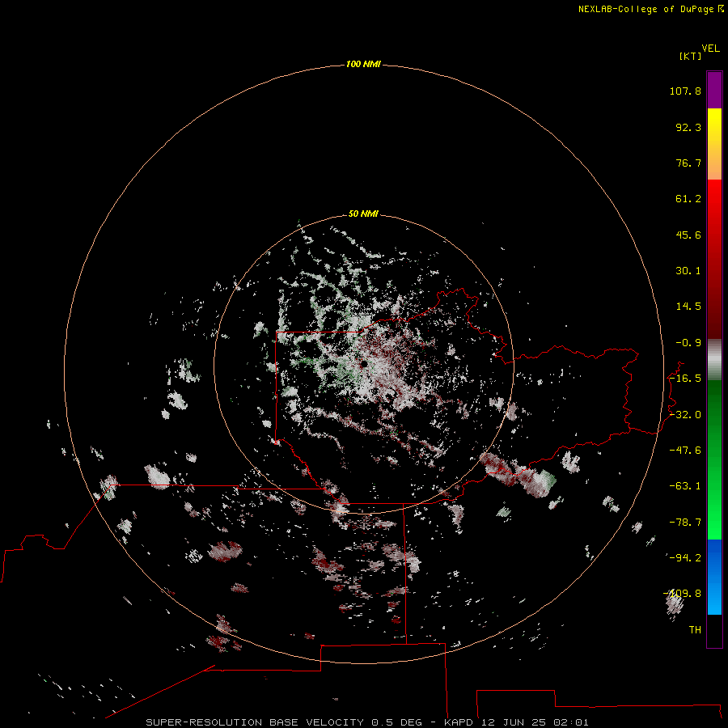The image size is (728, 728).
Task: Click the TH legend label
Action: [695, 630]
